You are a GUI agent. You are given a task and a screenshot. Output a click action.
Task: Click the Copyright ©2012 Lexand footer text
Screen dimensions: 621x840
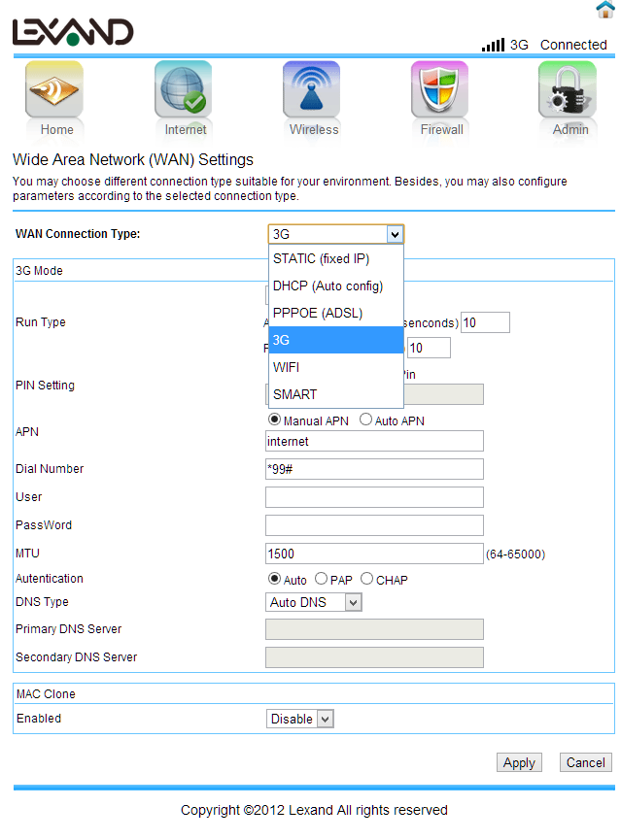click(314, 810)
